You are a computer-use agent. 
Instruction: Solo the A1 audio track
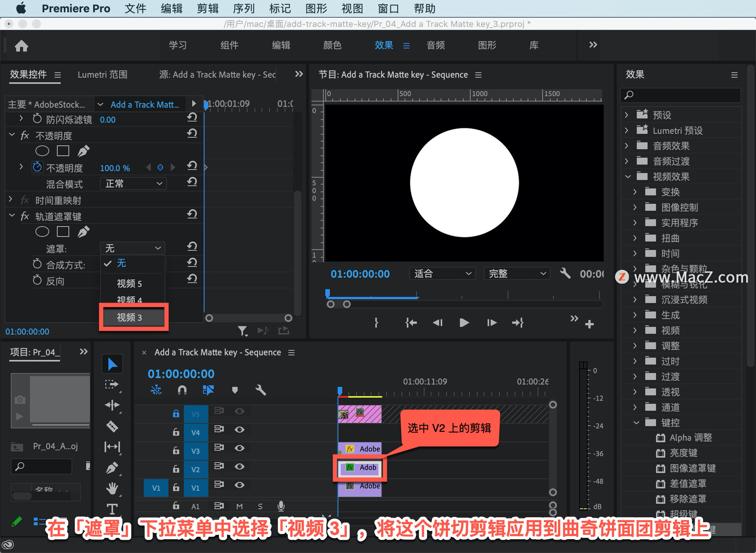pos(260,506)
